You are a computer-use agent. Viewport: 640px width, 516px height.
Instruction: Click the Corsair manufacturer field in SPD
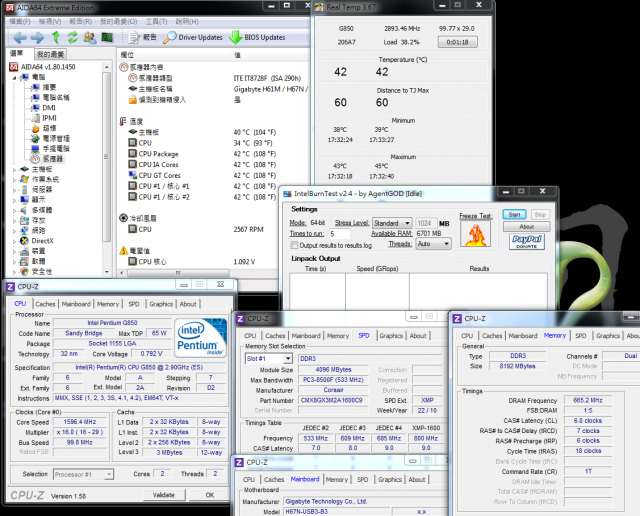(x=333, y=390)
